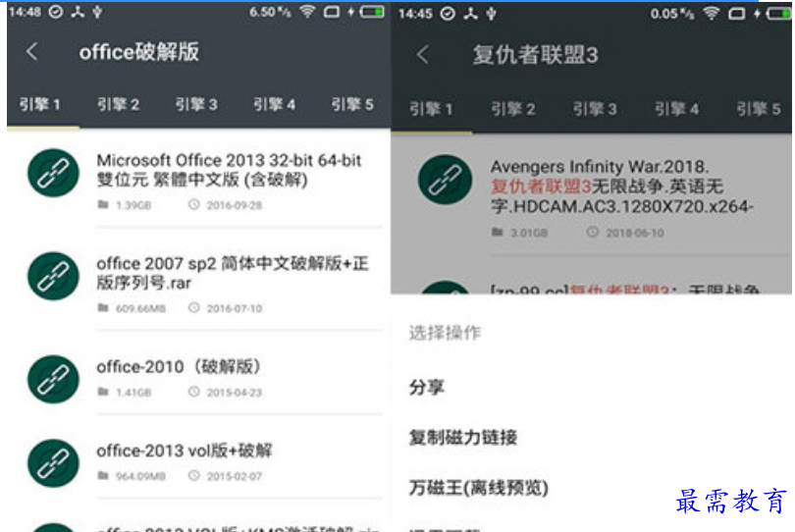This screenshot has width=795, height=532.
Task: Open magnet link icon for office 2007 sp2
Action: pyautogui.click(x=53, y=276)
